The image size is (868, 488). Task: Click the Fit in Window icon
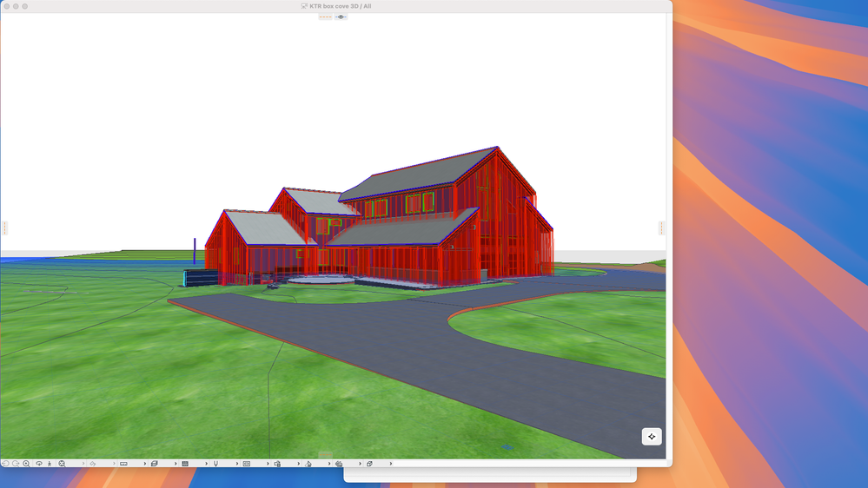62,464
